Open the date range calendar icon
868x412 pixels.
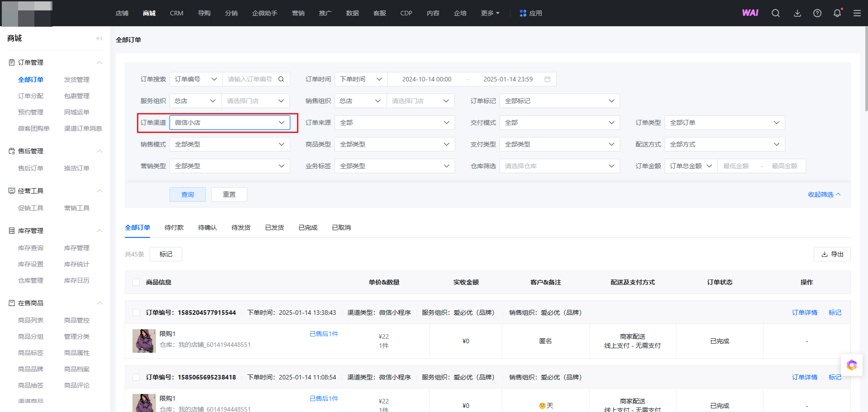pos(547,79)
